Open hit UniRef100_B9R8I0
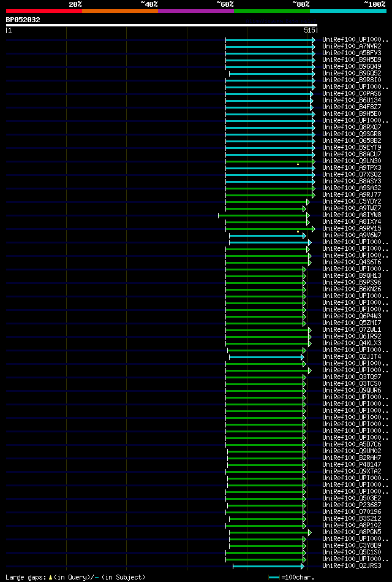The height and width of the screenshot is (582, 392). pos(352,80)
